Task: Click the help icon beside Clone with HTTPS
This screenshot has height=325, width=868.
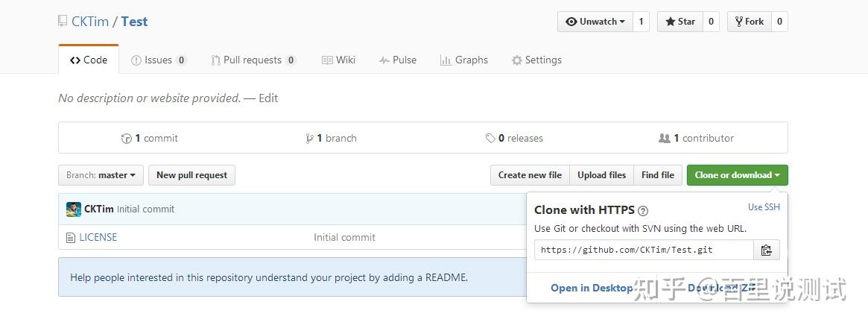Action: [643, 211]
